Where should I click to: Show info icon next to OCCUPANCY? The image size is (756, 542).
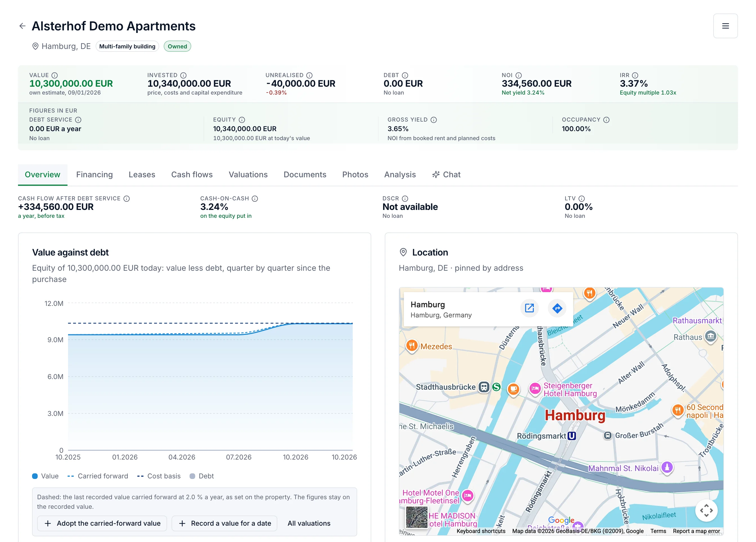tap(606, 120)
